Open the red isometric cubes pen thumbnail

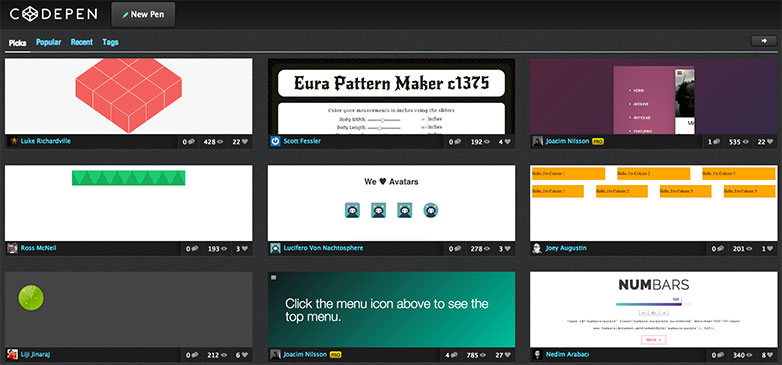[129, 96]
